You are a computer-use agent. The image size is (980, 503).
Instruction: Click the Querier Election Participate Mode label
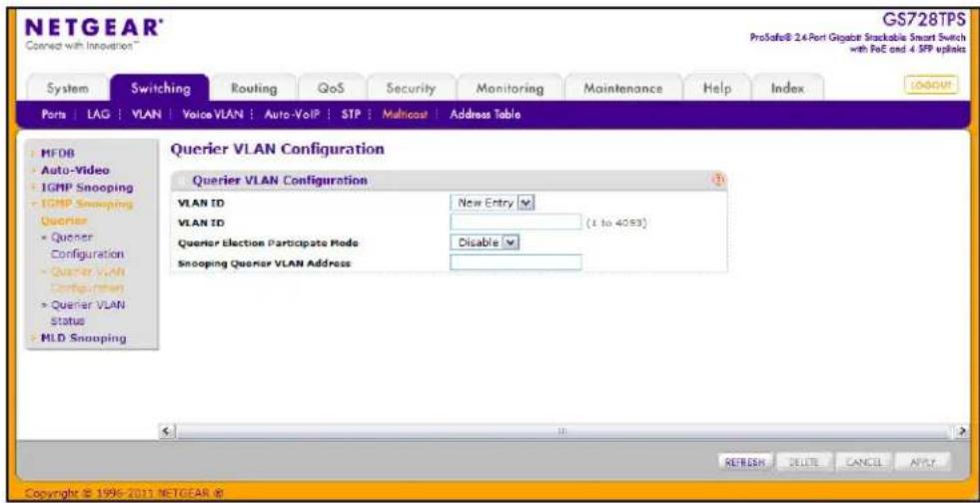click(x=268, y=244)
